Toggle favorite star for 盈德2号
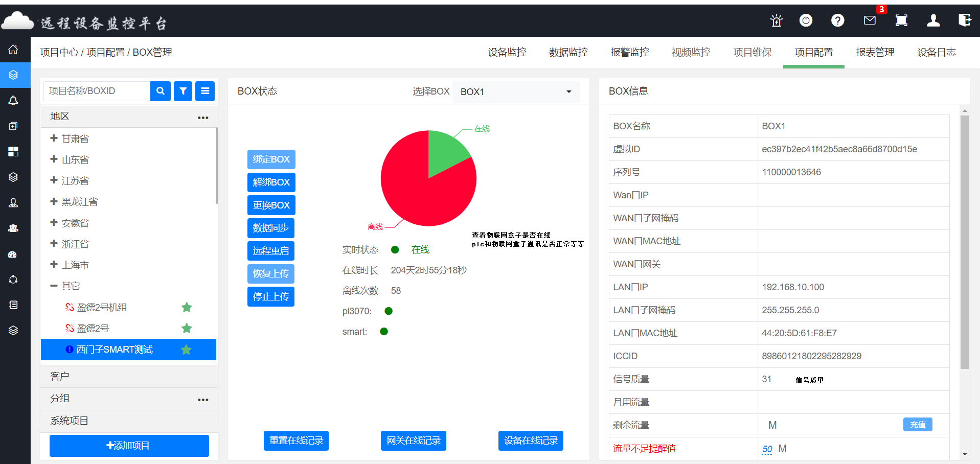This screenshot has height=464, width=980. point(187,328)
